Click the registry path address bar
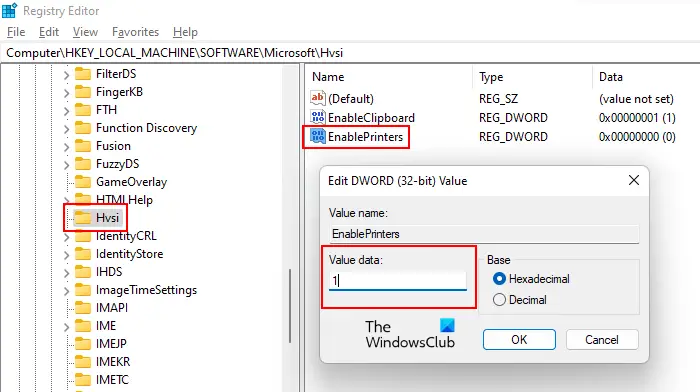Image resolution: width=700 pixels, height=392 pixels. (x=350, y=53)
